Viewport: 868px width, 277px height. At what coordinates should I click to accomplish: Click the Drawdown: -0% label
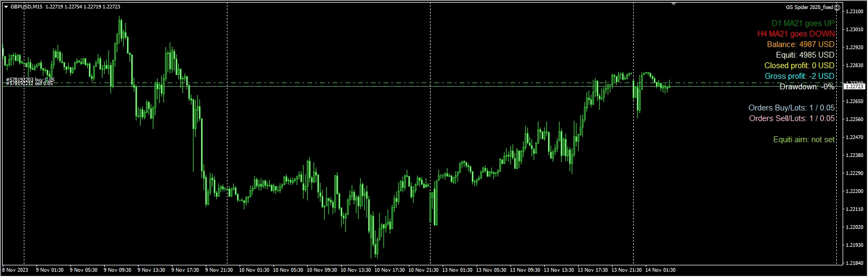click(807, 87)
